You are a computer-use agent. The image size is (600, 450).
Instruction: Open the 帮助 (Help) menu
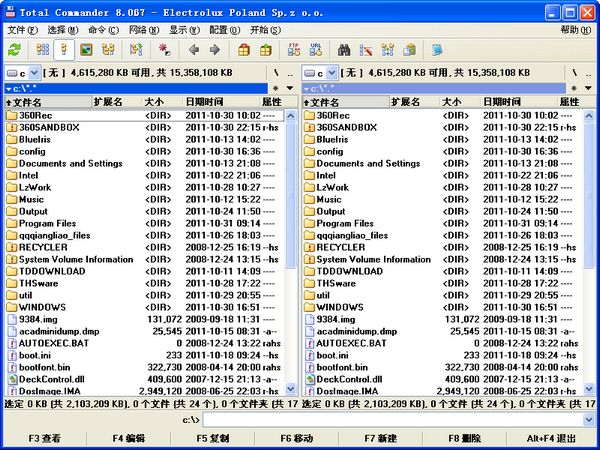pyautogui.click(x=576, y=30)
